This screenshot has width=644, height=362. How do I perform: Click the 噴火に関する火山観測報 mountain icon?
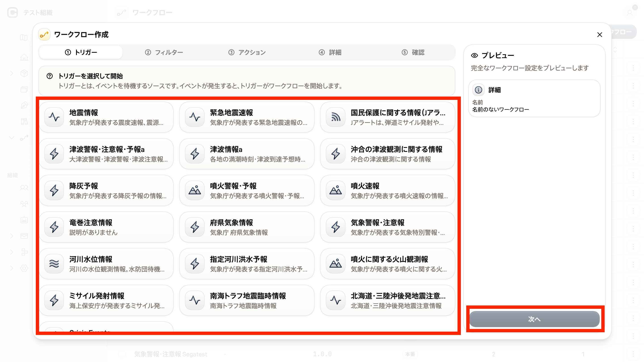(335, 264)
